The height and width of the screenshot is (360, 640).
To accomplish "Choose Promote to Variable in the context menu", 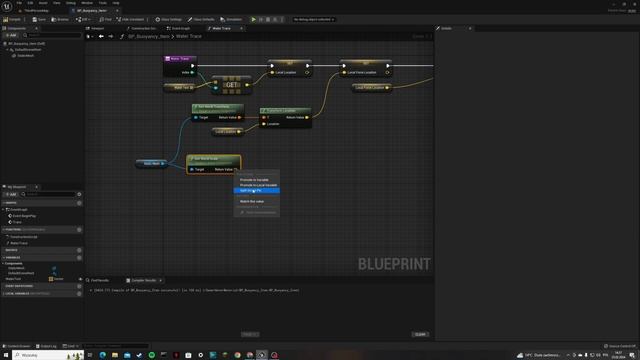I will point(254,180).
